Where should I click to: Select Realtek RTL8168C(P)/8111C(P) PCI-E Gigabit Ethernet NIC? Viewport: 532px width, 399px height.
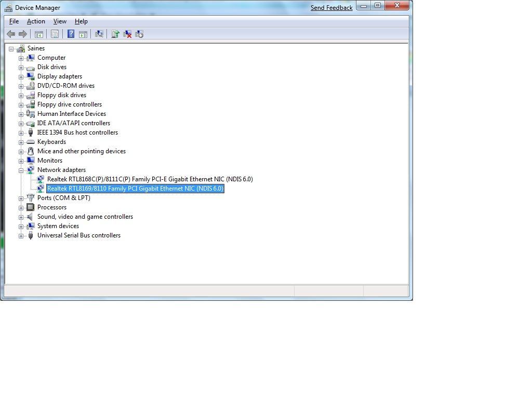[x=150, y=179]
